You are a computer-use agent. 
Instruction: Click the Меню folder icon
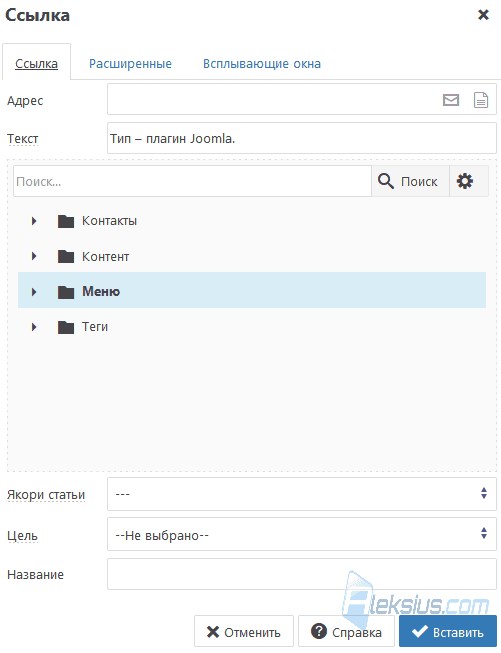click(x=66, y=292)
